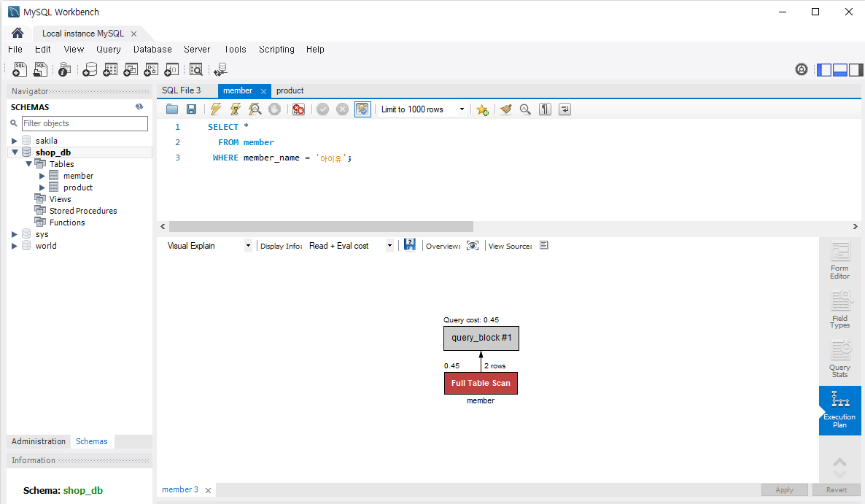Expand the sys schema
This screenshot has width=865, height=504.
pyautogui.click(x=15, y=234)
